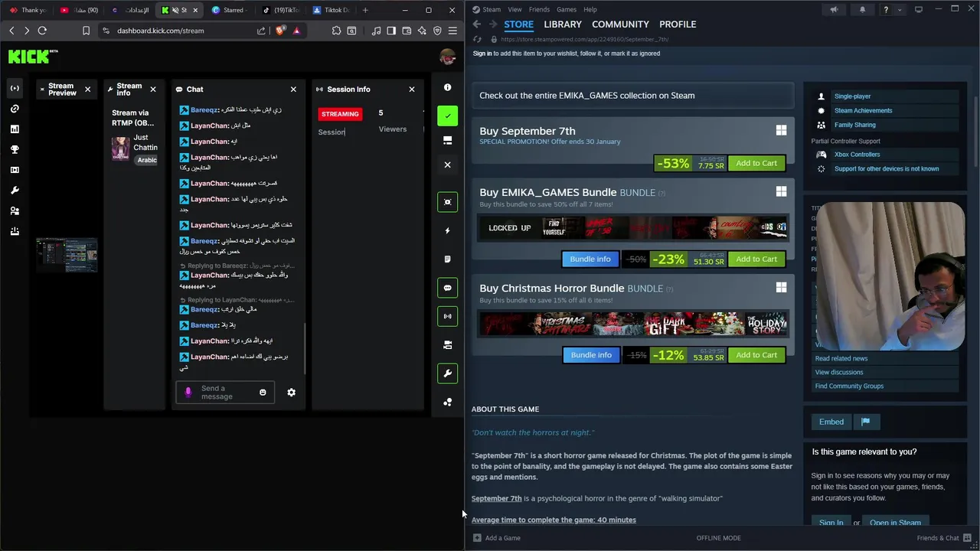Screen dimensions: 980x551
Task: Click Open in Steam button
Action: tap(895, 523)
